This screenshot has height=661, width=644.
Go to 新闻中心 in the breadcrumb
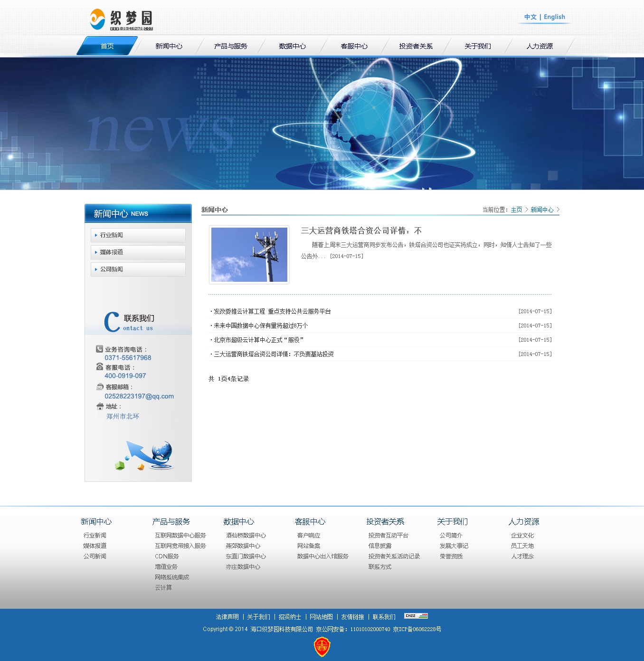[x=542, y=210]
